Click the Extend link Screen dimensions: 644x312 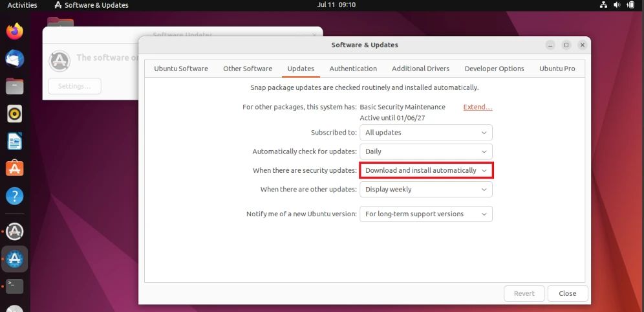(478, 107)
